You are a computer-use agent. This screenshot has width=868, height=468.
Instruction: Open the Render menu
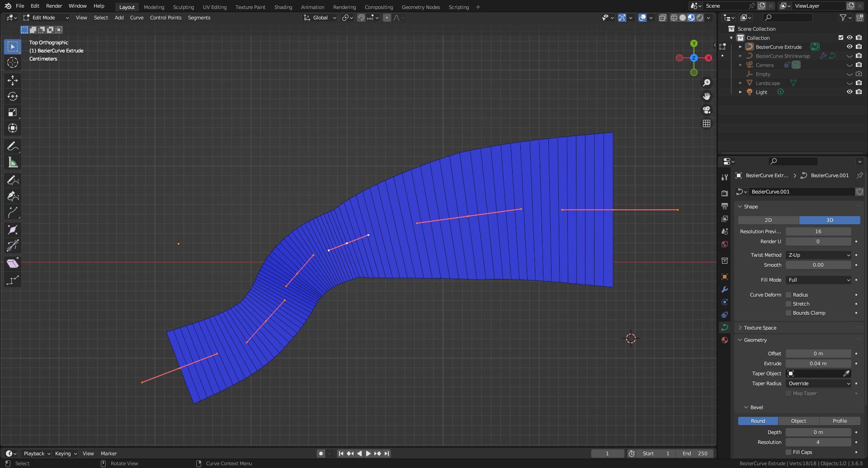(x=54, y=6)
